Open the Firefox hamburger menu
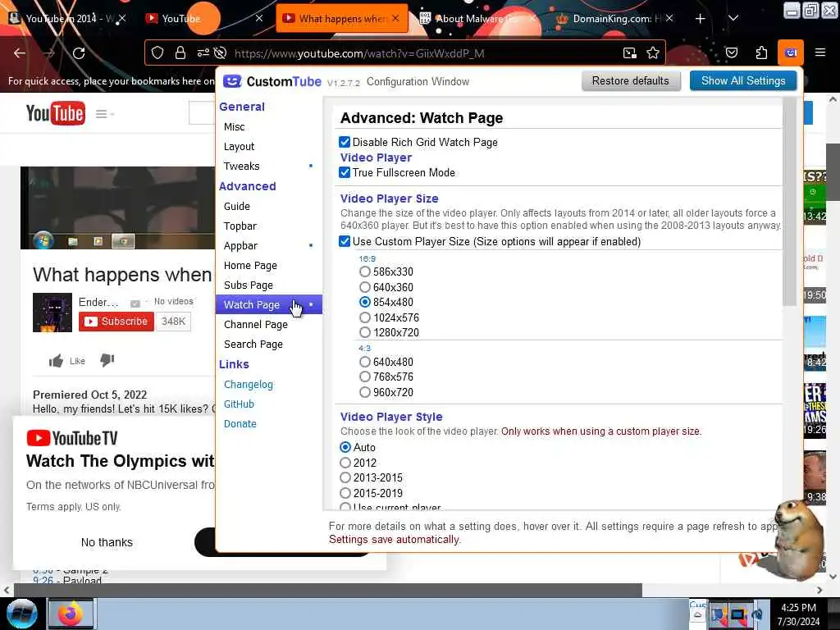 (x=819, y=52)
